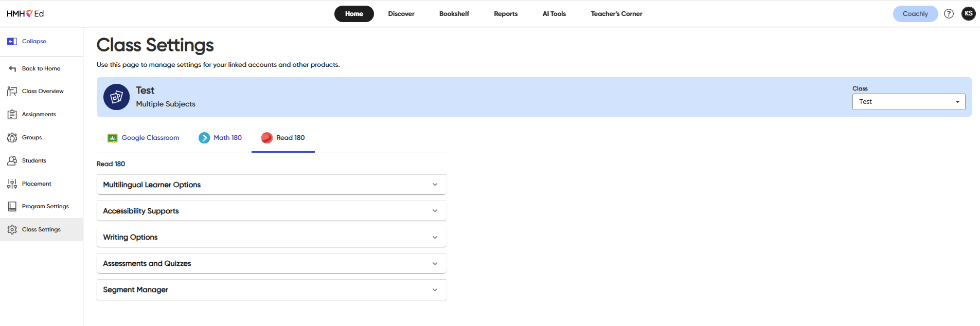Go to the Home nav tab

click(354, 14)
